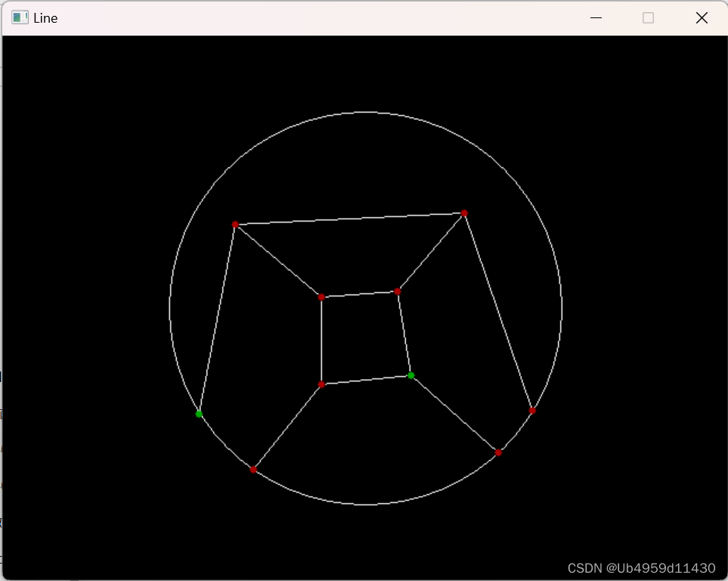Close the Line window
Screen dimensions: 728x581
pos(701,17)
